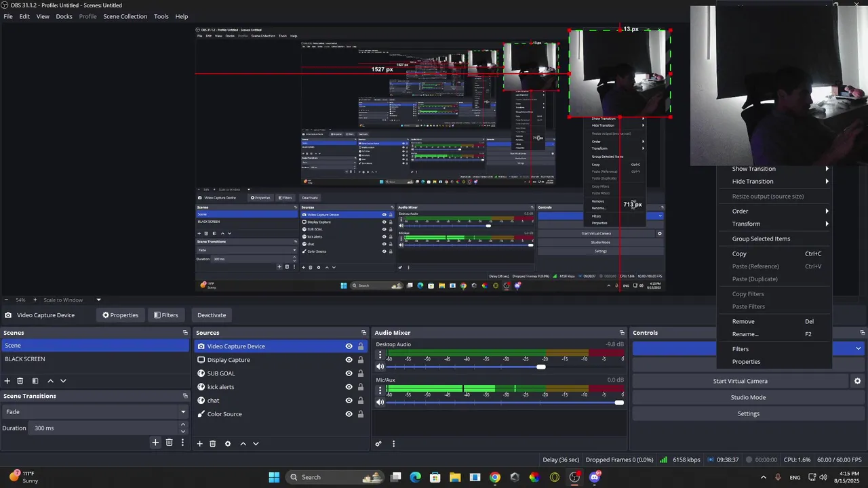Open virtual camera settings gear
The image size is (868, 488).
(858, 382)
